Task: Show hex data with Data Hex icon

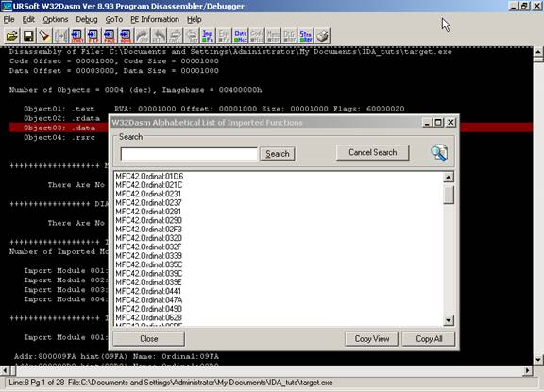Action: (x=241, y=36)
